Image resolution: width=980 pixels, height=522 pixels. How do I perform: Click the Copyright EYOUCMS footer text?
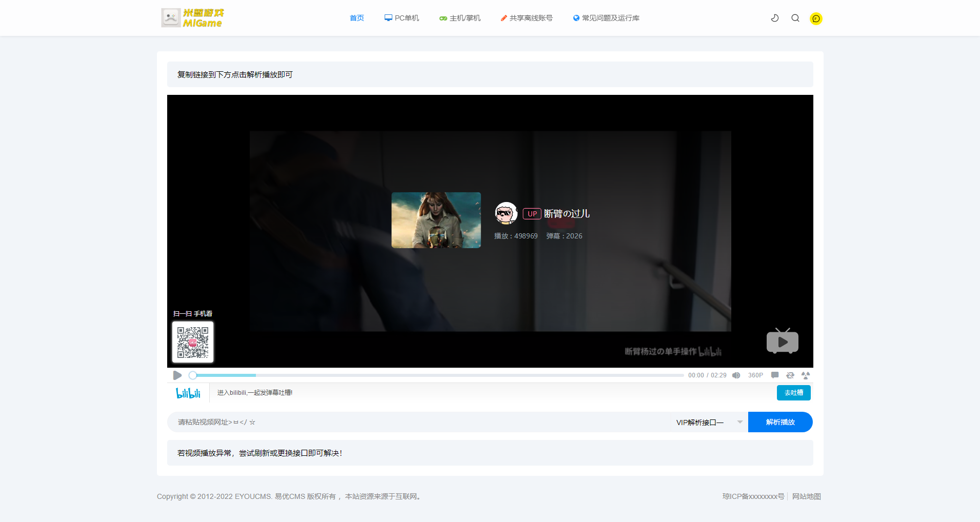(290, 496)
